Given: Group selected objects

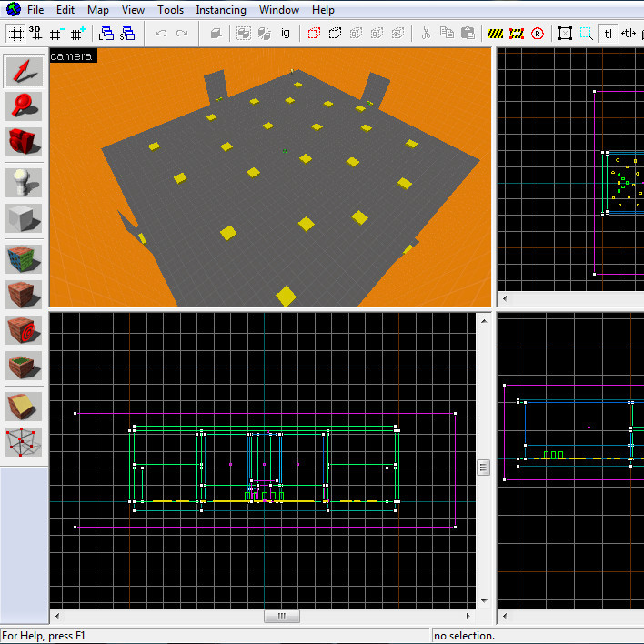Looking at the screenshot, I should (x=244, y=34).
